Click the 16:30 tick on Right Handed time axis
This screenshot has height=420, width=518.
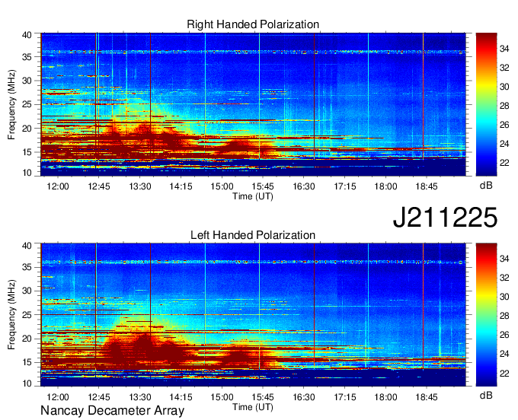coord(304,186)
